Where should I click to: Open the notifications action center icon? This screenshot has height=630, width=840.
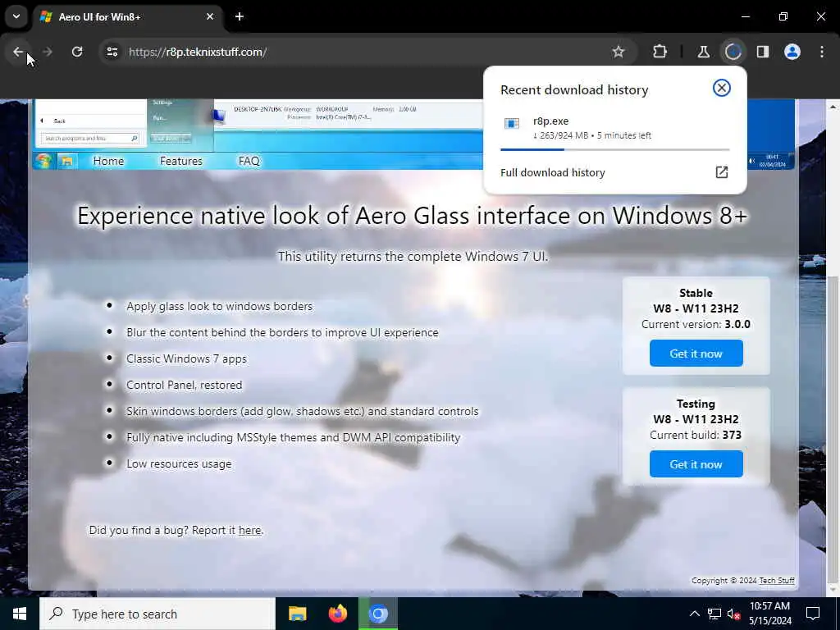point(813,614)
